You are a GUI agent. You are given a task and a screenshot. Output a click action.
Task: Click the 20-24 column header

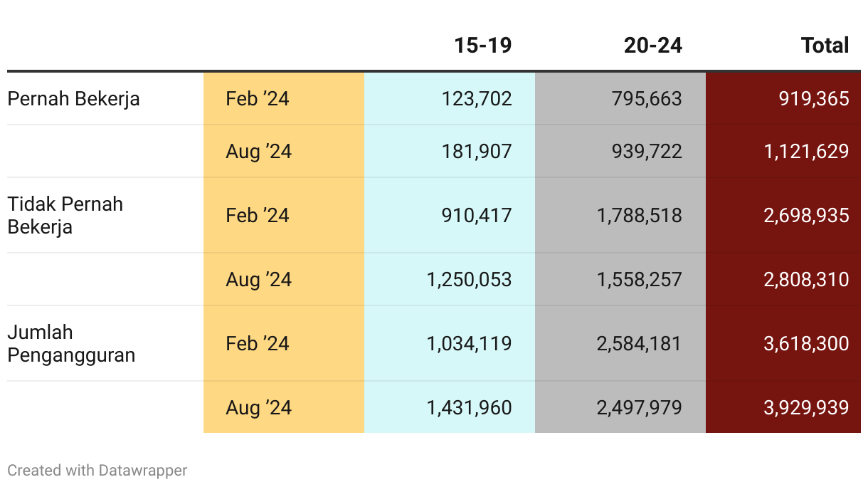click(653, 46)
